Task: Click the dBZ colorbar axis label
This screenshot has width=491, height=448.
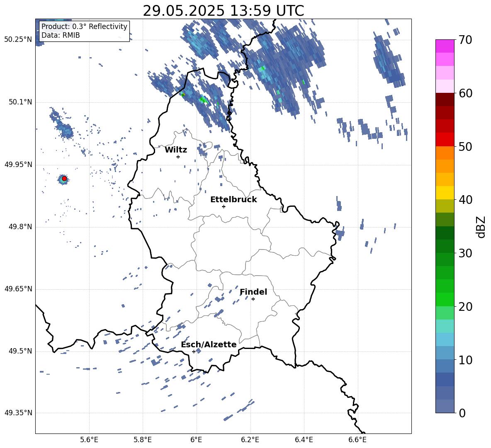Action: pyautogui.click(x=481, y=227)
